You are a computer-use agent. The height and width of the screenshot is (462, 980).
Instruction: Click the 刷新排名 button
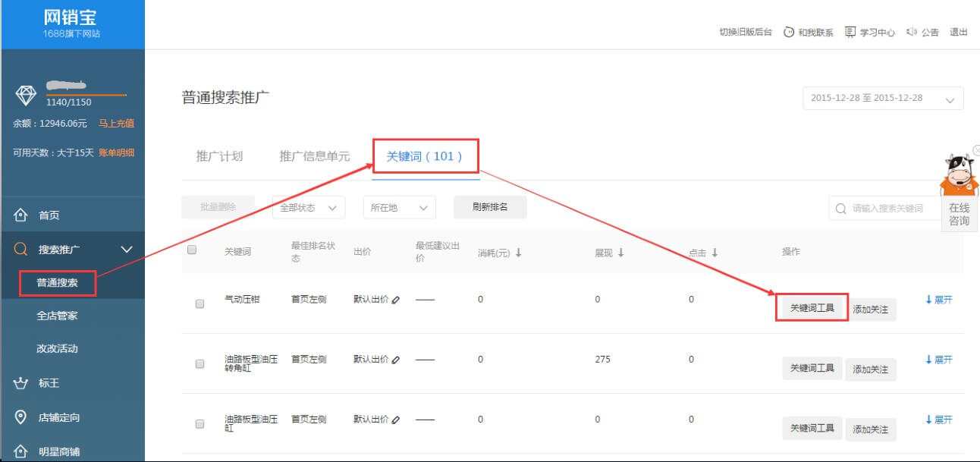tap(490, 207)
